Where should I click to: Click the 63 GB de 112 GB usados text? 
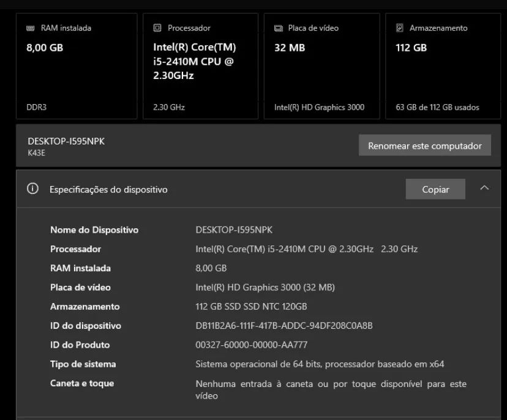[x=437, y=107]
